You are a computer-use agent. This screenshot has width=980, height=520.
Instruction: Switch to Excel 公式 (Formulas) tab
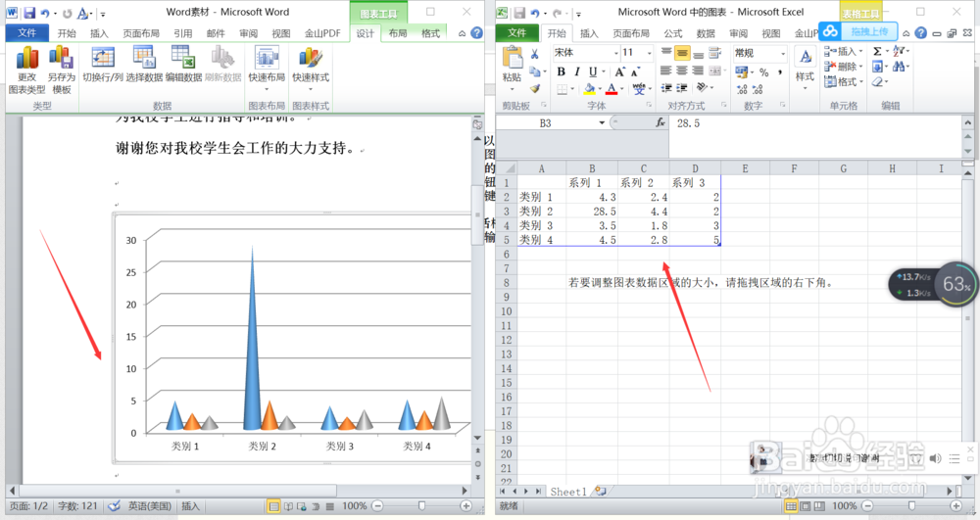673,33
